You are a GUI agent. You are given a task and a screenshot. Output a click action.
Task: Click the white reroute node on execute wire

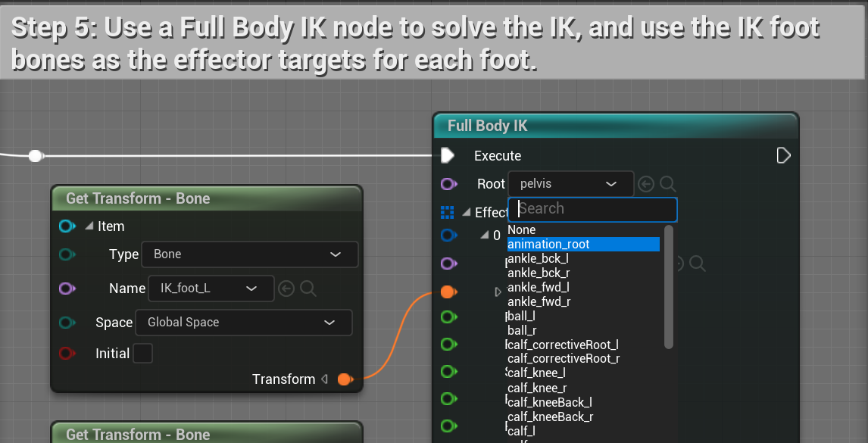[36, 155]
